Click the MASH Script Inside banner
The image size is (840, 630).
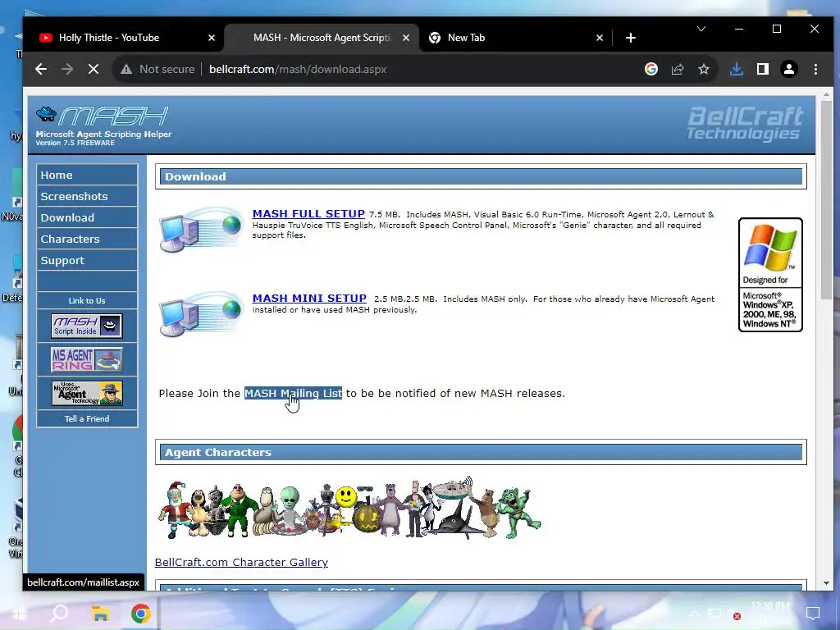click(87, 326)
